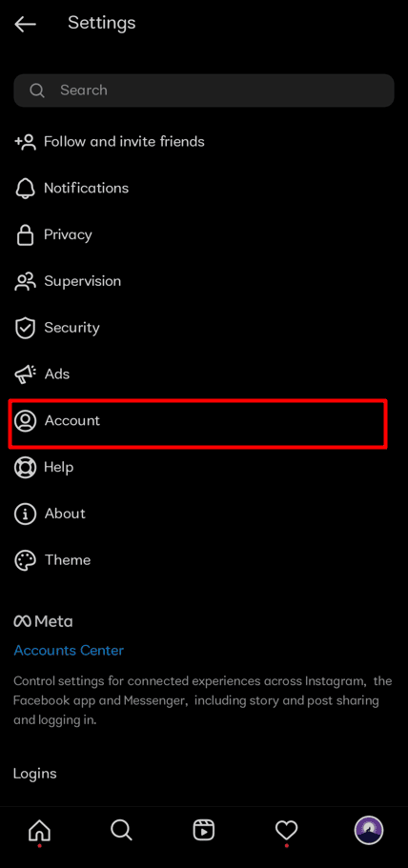Open the Account settings item
Image resolution: width=408 pixels, height=868 pixels.
pyautogui.click(x=198, y=421)
